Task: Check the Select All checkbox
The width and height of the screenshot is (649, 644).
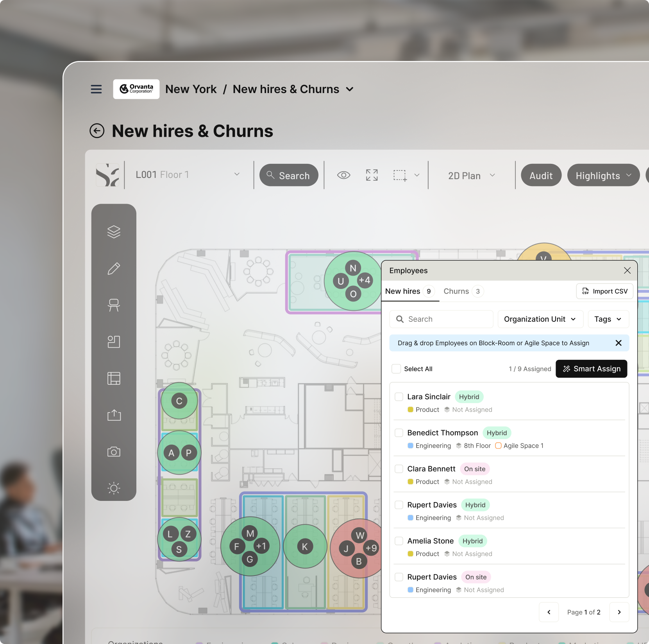Action: [396, 369]
